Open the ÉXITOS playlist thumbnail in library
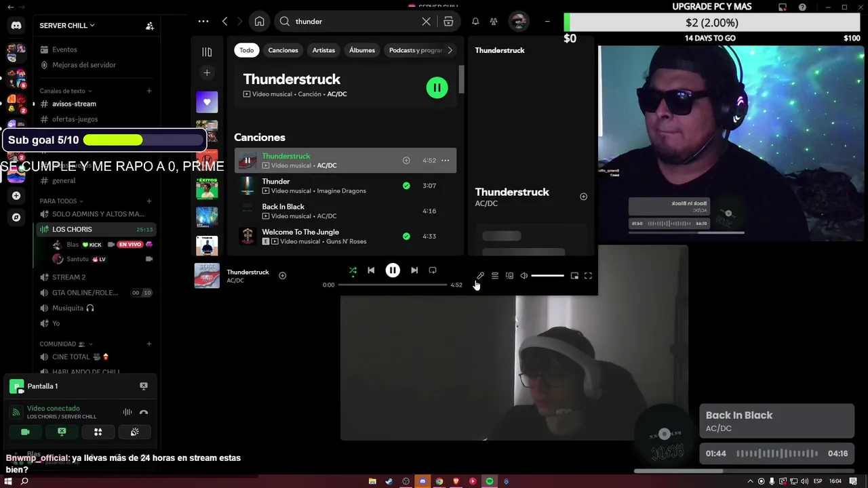868x488 pixels. (x=207, y=188)
